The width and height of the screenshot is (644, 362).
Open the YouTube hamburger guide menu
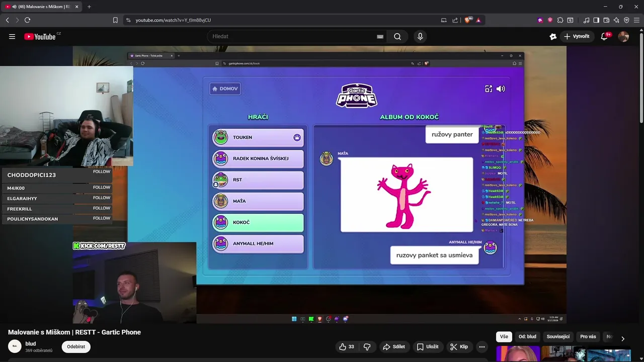(12, 36)
